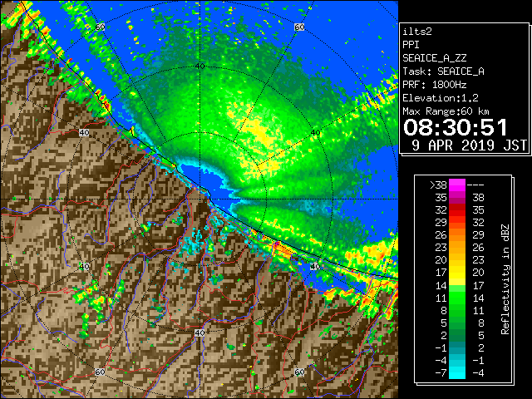Click the '>38' legend label

438,185
